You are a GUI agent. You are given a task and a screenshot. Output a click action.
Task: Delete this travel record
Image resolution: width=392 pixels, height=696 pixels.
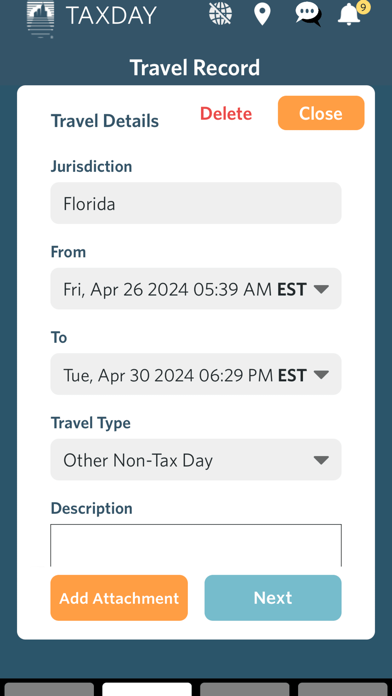[x=226, y=114]
